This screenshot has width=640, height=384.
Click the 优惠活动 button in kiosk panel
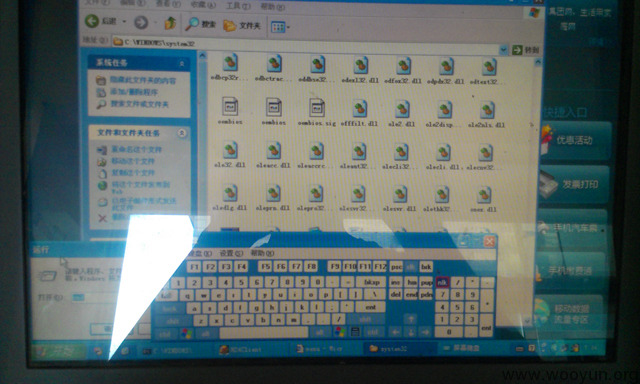tap(575, 141)
